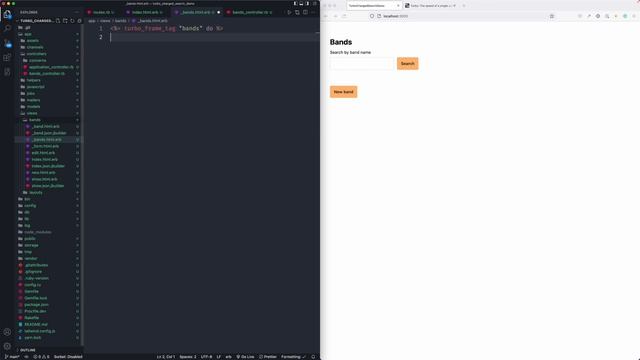The width and height of the screenshot is (640, 360).
Task: Click the Prettier status bar item
Action: tap(268, 357)
